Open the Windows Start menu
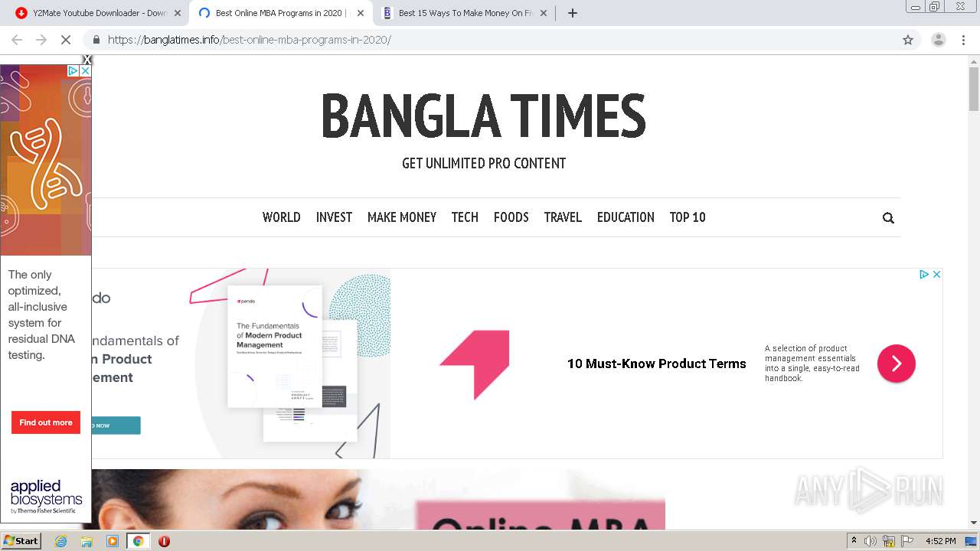 pyautogui.click(x=21, y=540)
